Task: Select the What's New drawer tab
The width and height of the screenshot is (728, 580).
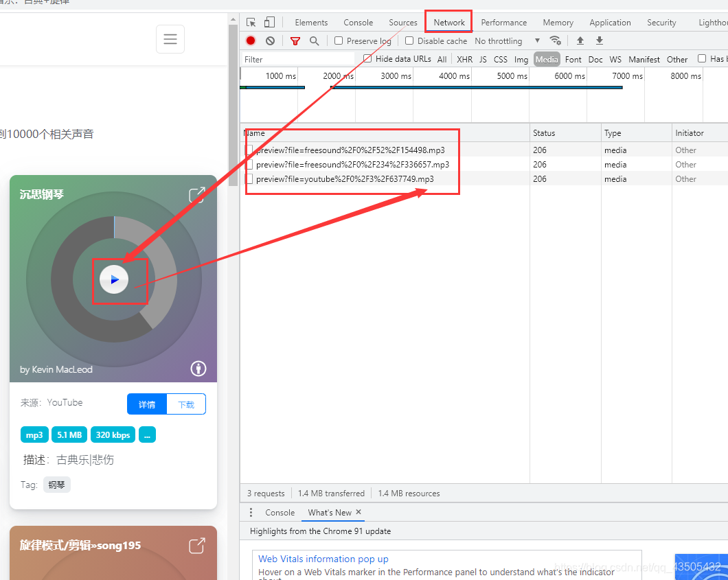Action: [330, 512]
